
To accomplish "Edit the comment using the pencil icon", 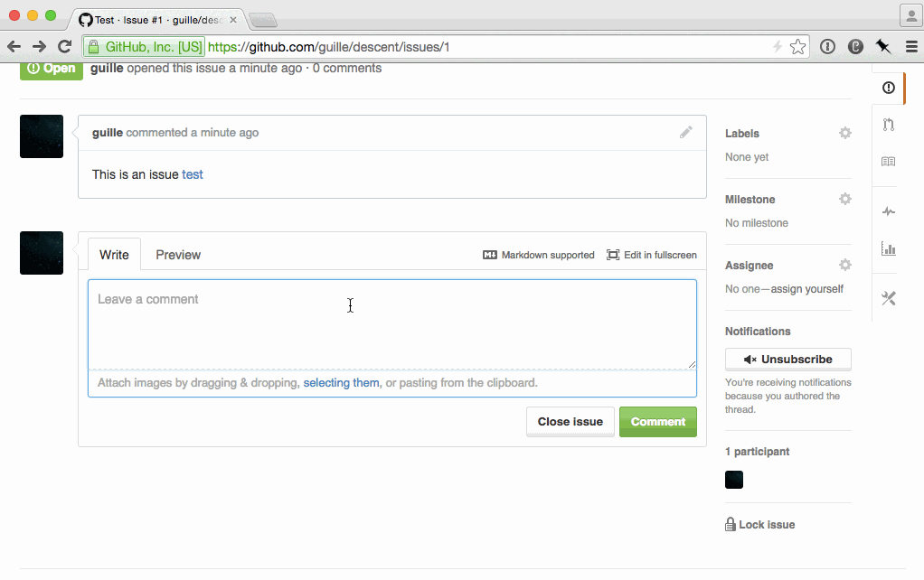I will coord(686,132).
